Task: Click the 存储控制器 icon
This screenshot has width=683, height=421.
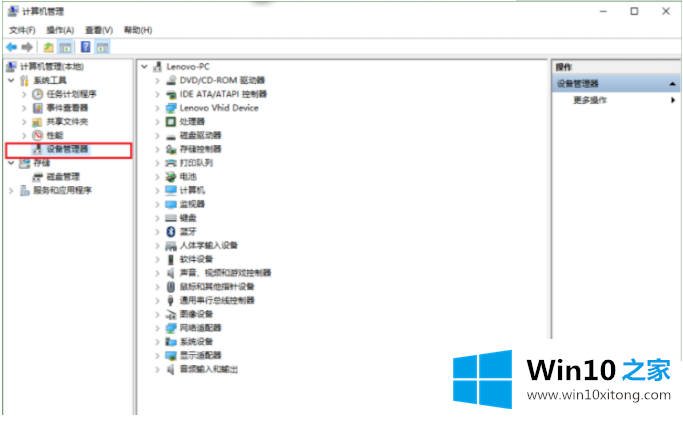Action: [171, 149]
